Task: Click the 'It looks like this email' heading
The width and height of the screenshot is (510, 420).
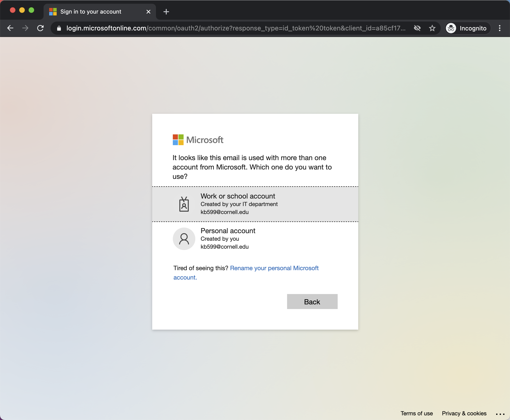Action: point(252,167)
